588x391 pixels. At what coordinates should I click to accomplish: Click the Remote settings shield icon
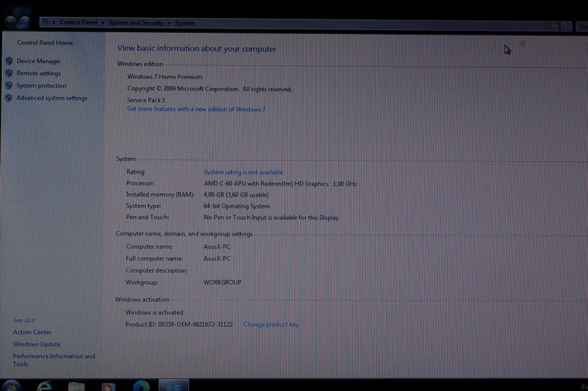(x=9, y=73)
